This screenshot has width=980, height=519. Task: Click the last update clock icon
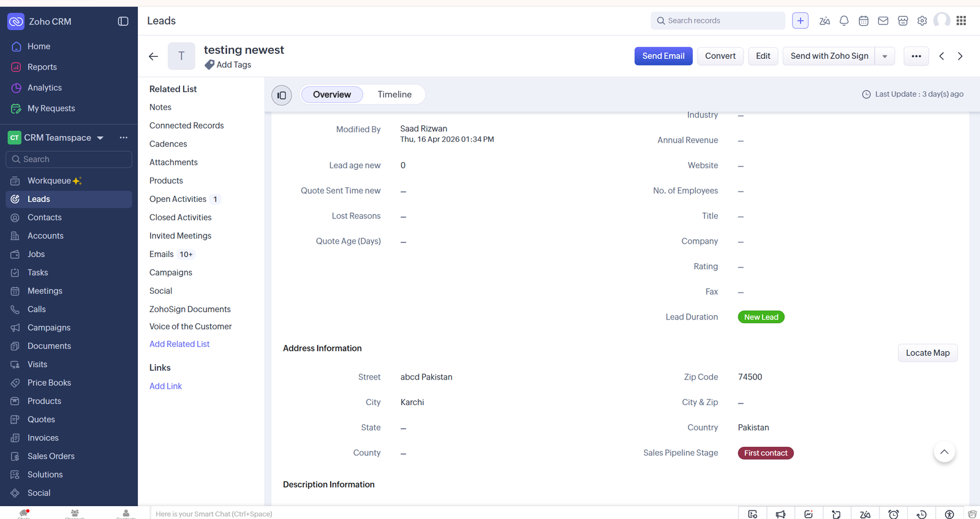[866, 94]
